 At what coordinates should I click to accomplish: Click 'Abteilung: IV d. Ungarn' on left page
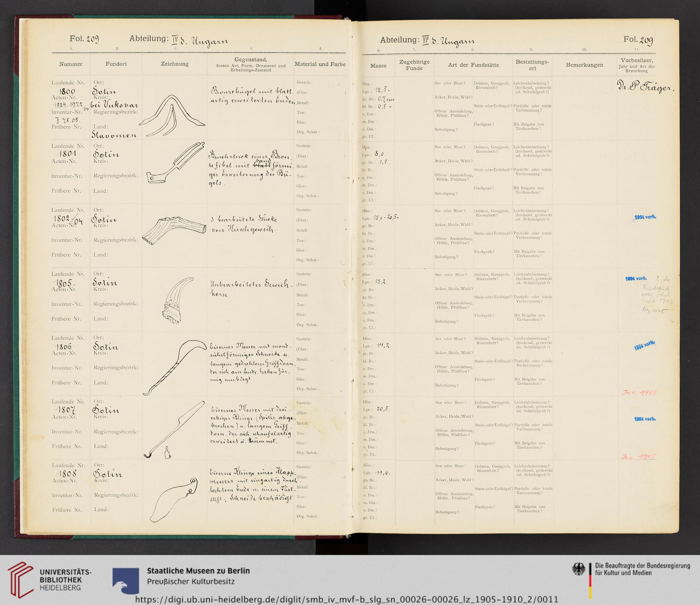click(x=178, y=39)
